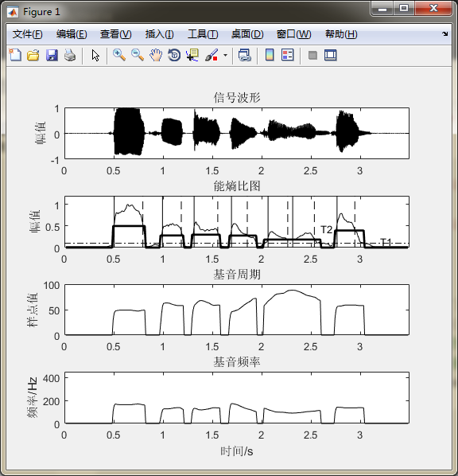Screen dimensions: 458x476
Task: Open the Brush color dropdown arrow
Action: (x=225, y=56)
